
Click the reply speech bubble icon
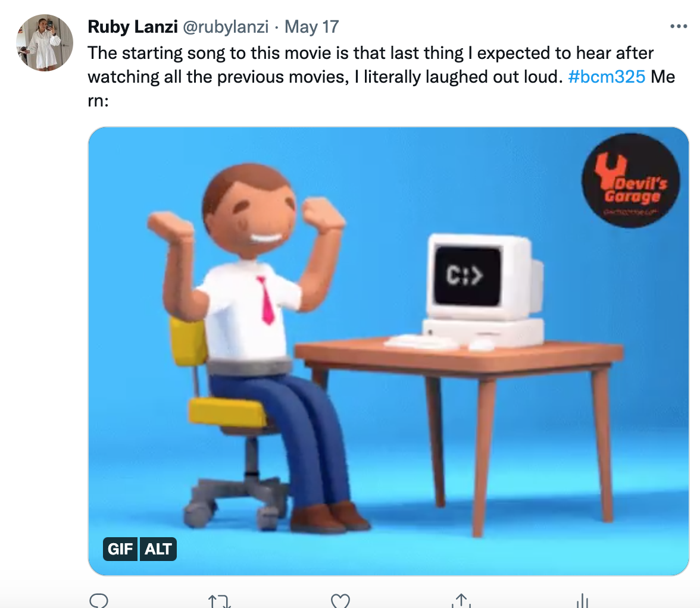pos(99,601)
